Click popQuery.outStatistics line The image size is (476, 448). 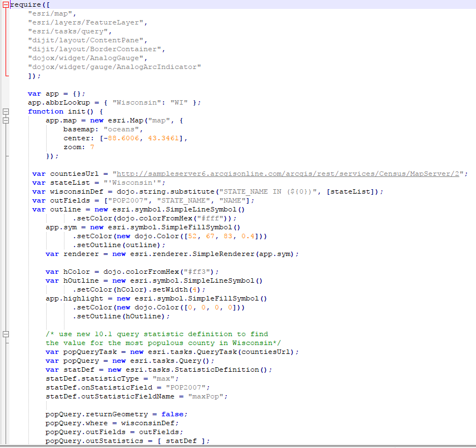click(127, 441)
